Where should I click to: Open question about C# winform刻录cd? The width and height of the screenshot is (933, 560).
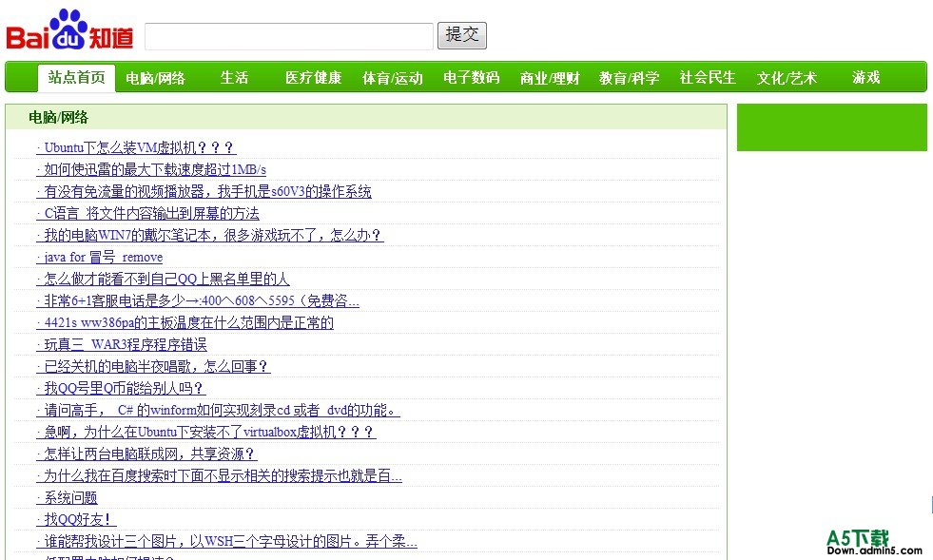pos(219,411)
